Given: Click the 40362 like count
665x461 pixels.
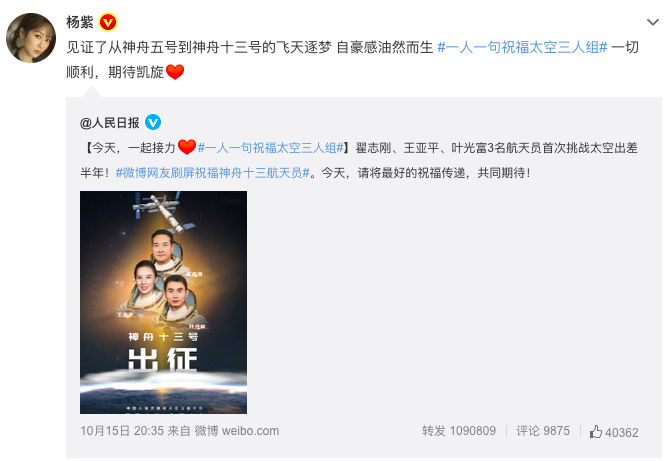Looking at the screenshot, I should pyautogui.click(x=622, y=433).
